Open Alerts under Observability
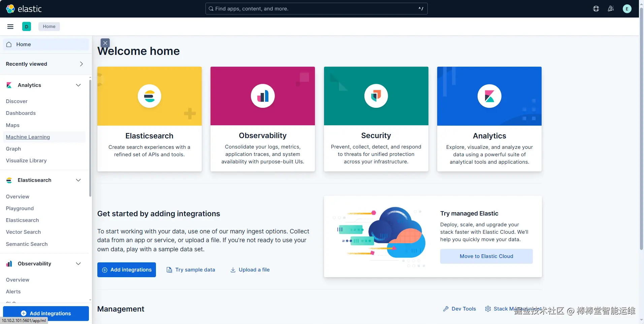Screen dimensions: 644x324 [13, 292]
